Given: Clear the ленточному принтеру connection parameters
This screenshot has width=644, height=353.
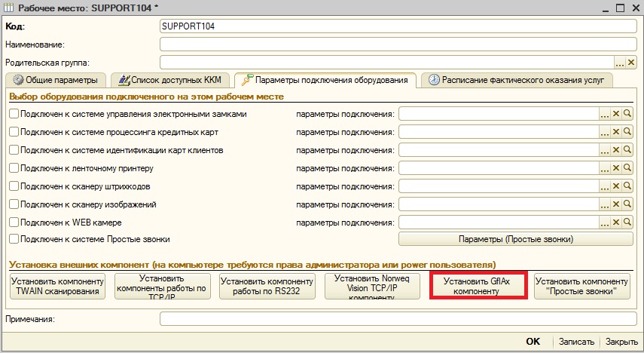Looking at the screenshot, I should pos(615,168).
